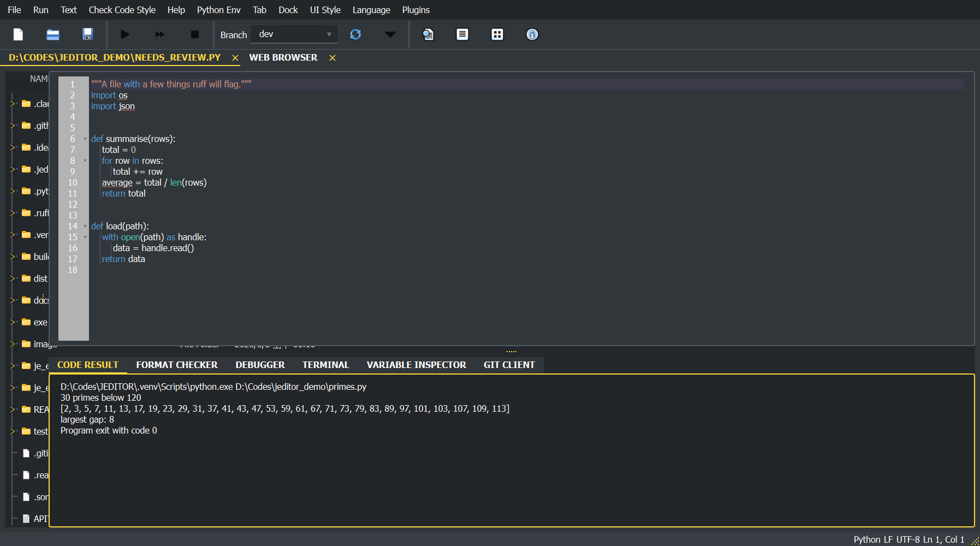The image size is (980, 546).
Task: Click the cursor position status 'Ln 1, Col 1'
Action: point(944,539)
